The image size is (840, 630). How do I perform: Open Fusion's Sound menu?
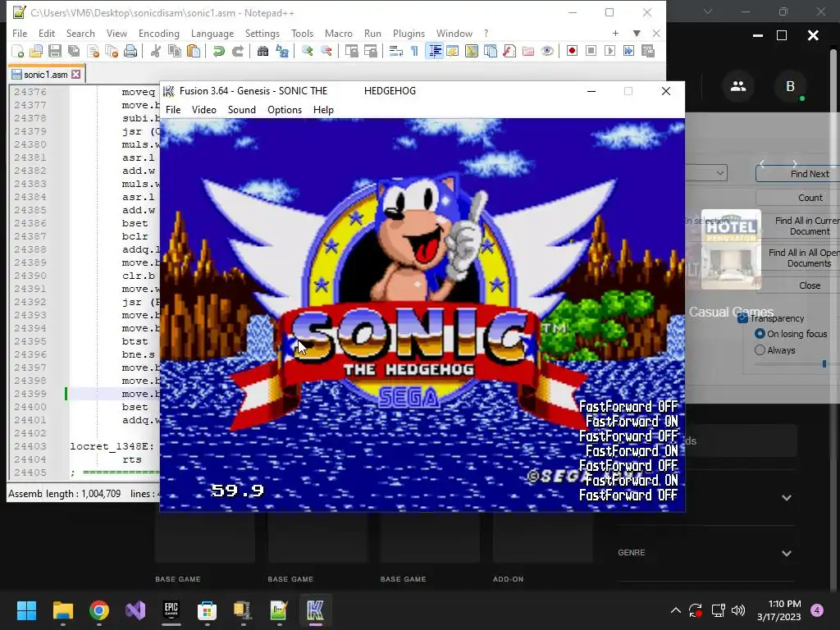pyautogui.click(x=242, y=110)
